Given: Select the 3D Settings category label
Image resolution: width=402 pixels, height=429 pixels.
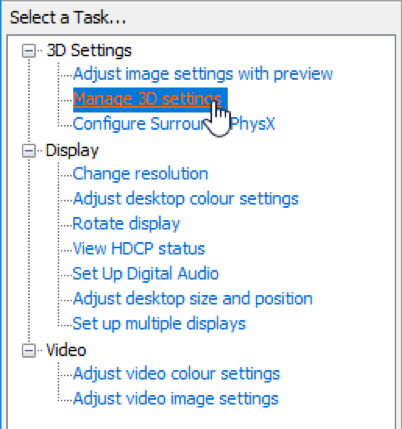Looking at the screenshot, I should coord(89,51).
